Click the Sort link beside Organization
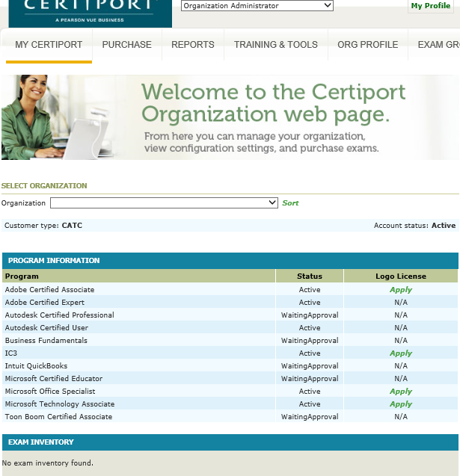The width and height of the screenshot is (460, 476). [290, 203]
